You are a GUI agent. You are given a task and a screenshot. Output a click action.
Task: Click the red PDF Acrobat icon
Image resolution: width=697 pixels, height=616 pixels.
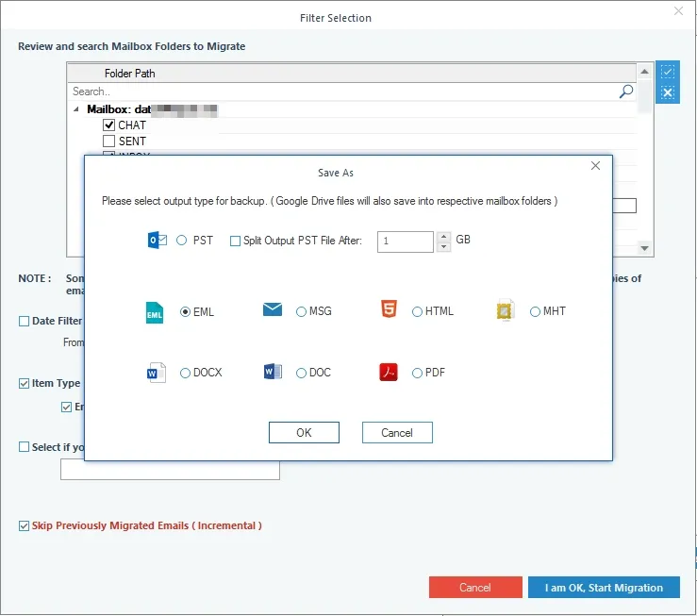click(388, 372)
